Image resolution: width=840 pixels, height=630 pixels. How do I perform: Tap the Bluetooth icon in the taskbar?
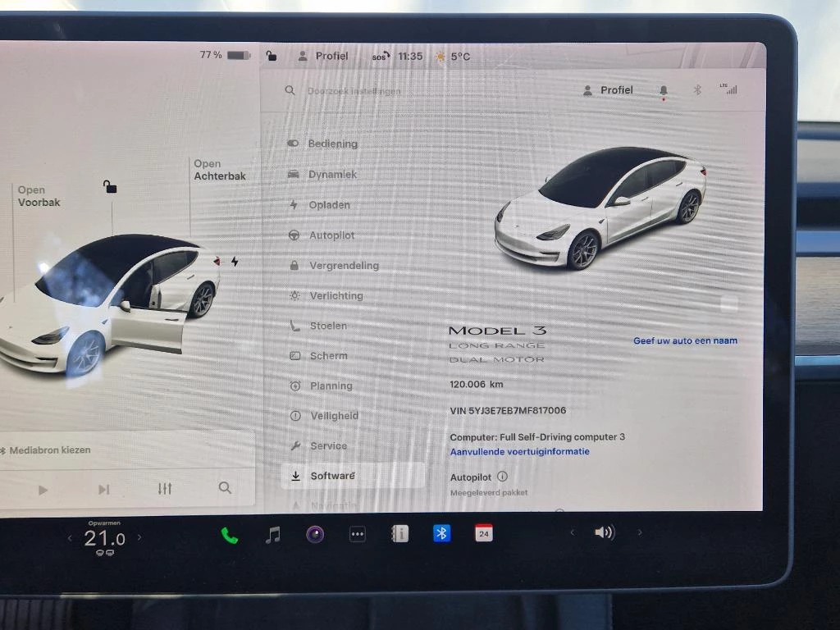coord(441,533)
